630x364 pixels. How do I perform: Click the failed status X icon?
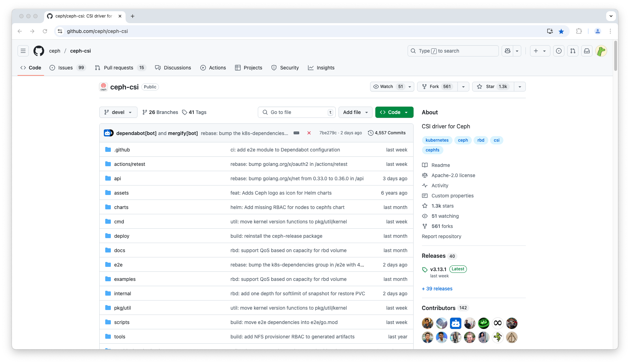click(309, 133)
